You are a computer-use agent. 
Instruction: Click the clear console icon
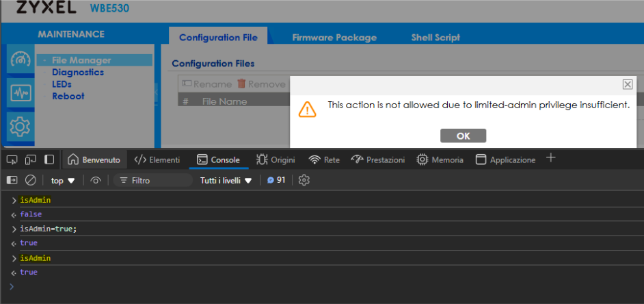click(x=30, y=180)
